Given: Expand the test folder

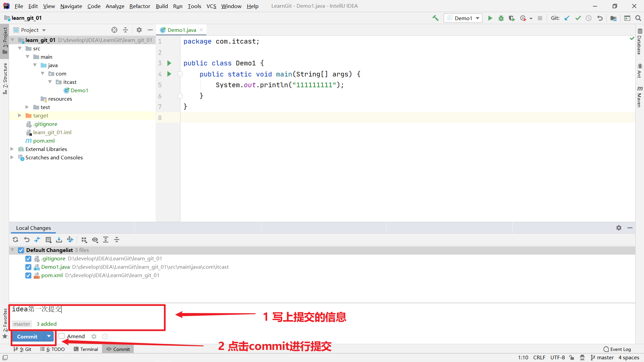Looking at the screenshot, I should 28,107.
